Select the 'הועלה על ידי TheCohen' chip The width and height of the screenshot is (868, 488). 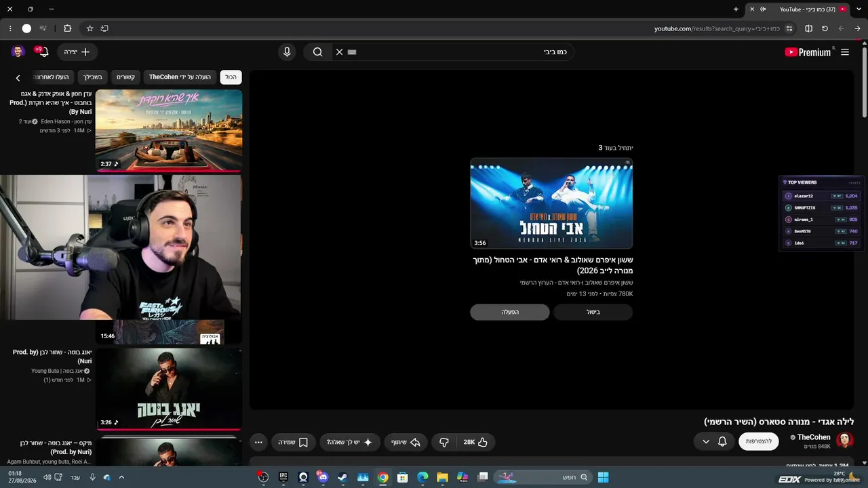[x=180, y=77]
